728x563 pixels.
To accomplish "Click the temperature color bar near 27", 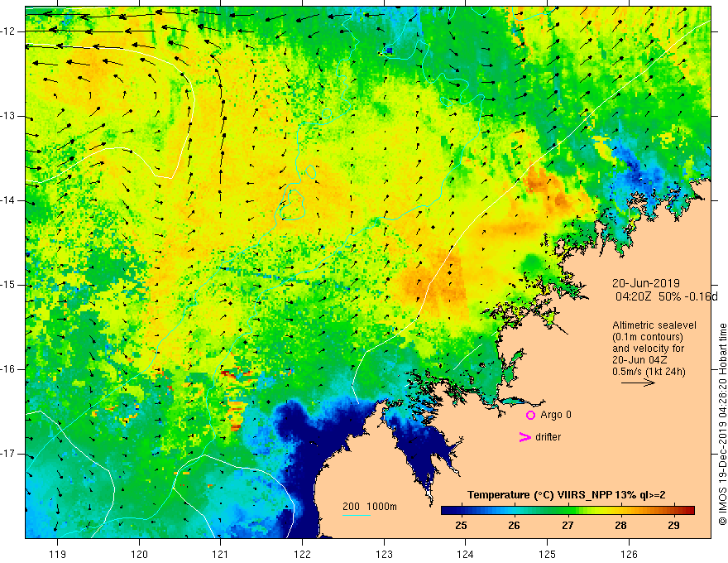I will 568,510.
